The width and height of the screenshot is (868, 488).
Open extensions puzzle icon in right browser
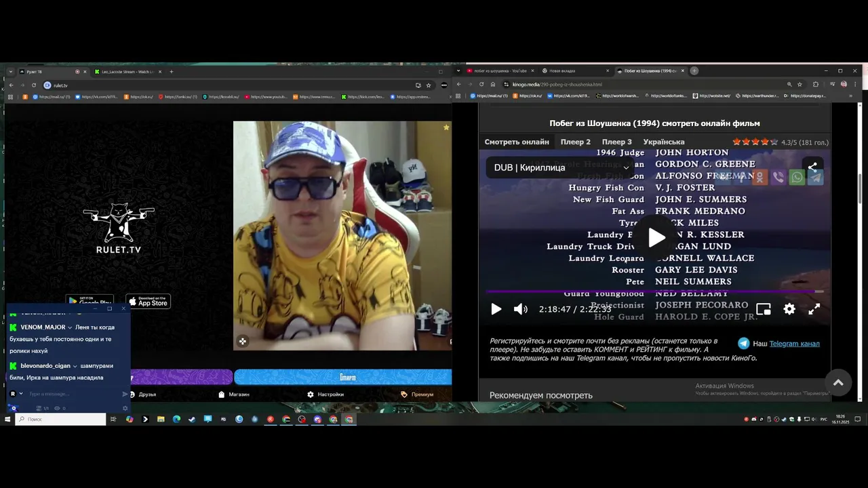(815, 84)
